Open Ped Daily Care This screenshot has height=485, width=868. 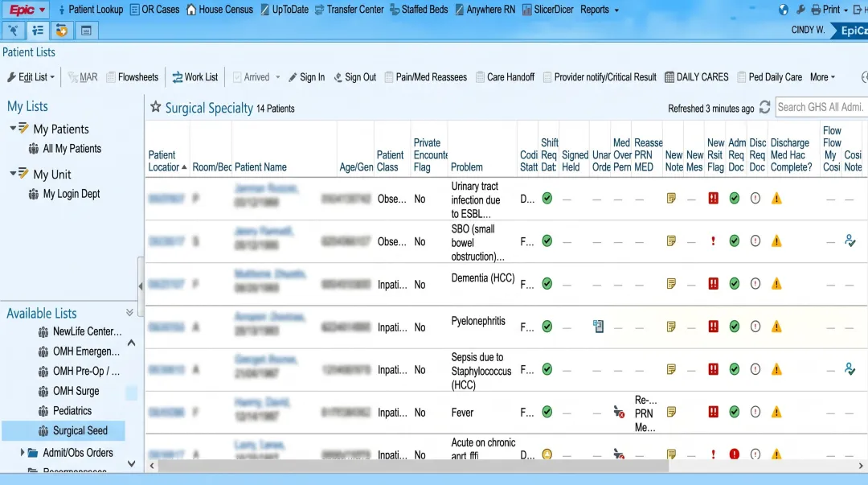tap(769, 77)
